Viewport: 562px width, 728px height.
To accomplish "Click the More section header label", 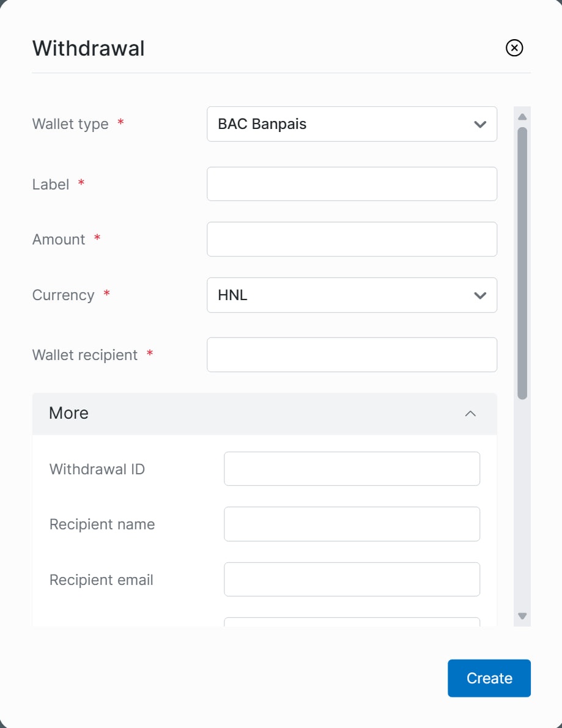I will point(68,413).
